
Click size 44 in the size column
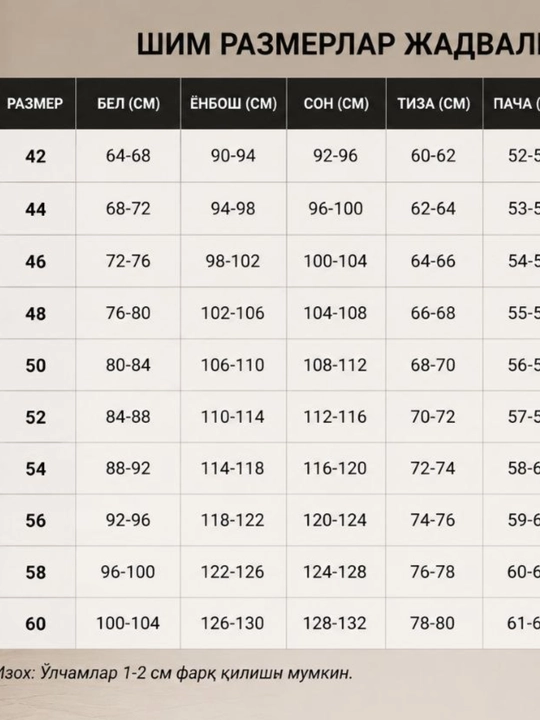[35, 209]
